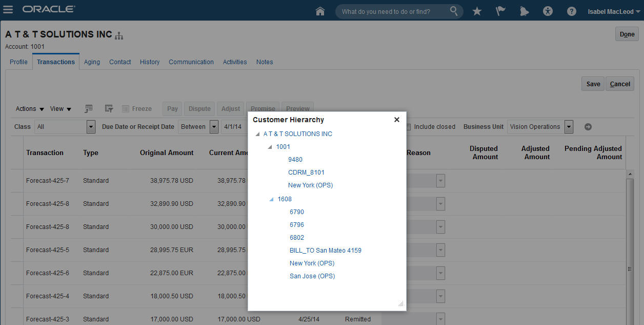Switch to the Communication tab
The height and width of the screenshot is (325, 644).
(x=191, y=62)
